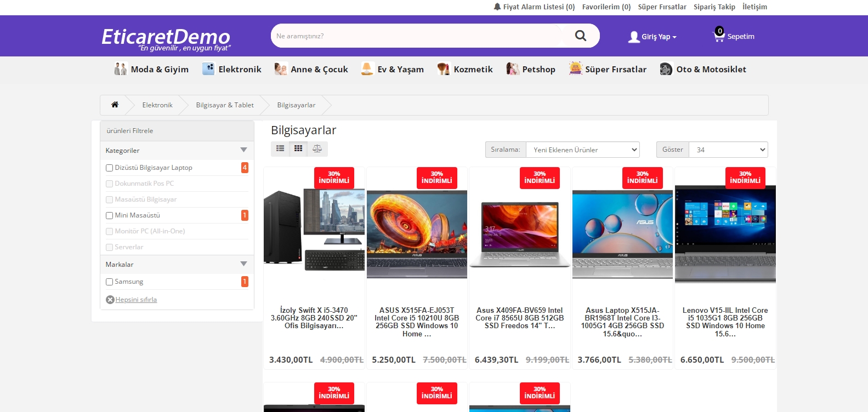Open the Sıralama sort dropdown

583,150
